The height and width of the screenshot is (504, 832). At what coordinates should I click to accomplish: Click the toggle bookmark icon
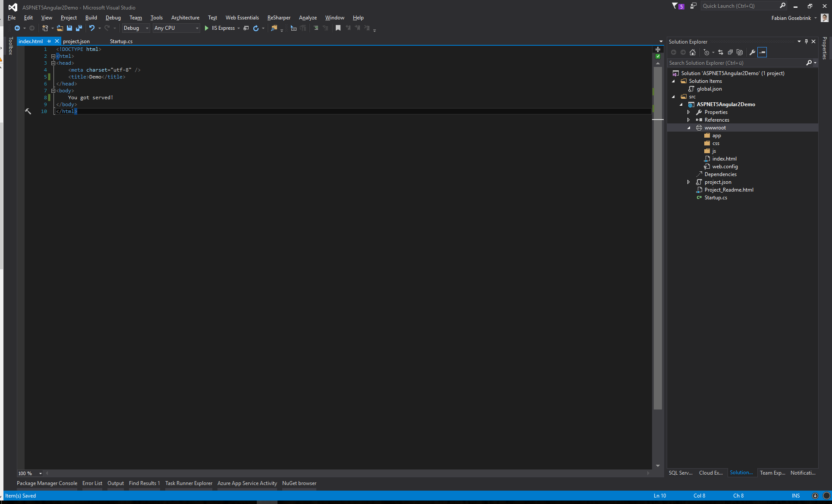338,28
